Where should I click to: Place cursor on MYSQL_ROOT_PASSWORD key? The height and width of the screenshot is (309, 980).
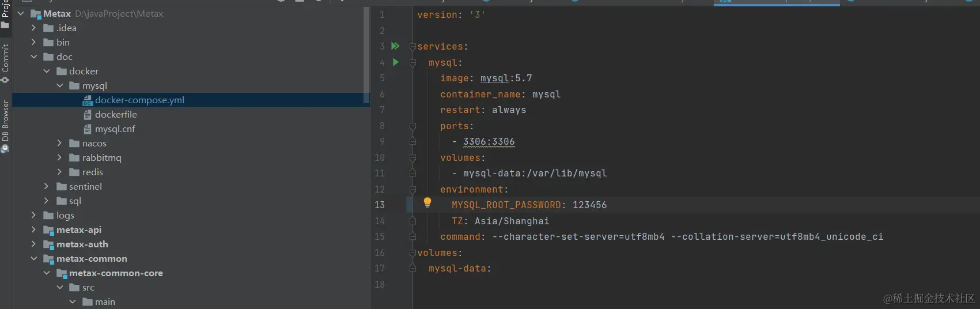pyautogui.click(x=506, y=205)
